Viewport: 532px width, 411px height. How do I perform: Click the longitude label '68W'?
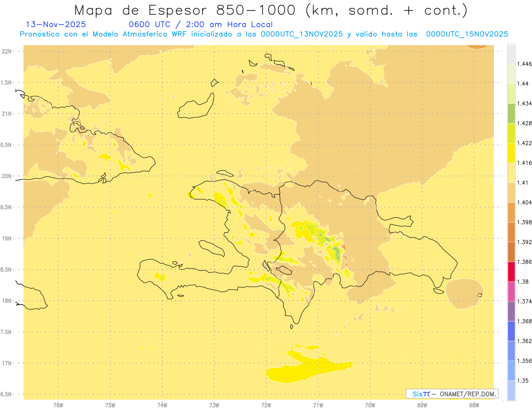[x=474, y=405]
